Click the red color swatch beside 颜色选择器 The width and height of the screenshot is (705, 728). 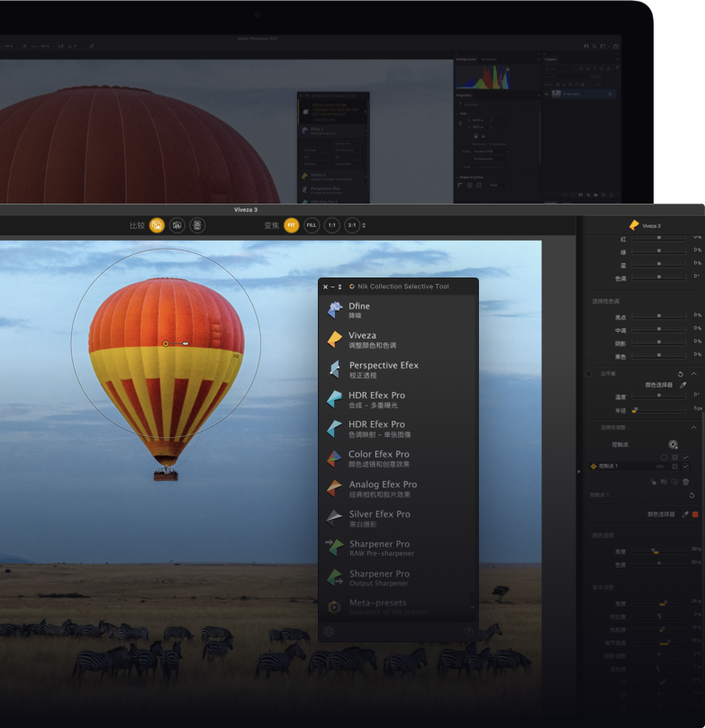tap(695, 514)
